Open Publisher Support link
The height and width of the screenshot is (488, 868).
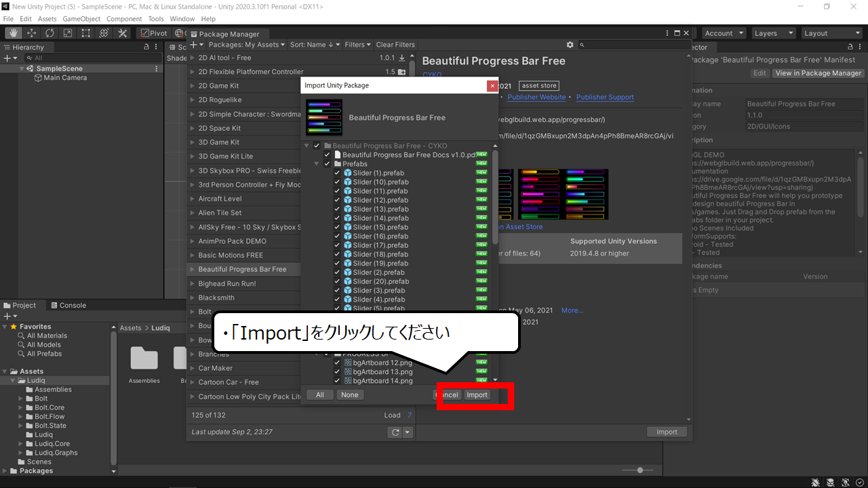pyautogui.click(x=605, y=98)
